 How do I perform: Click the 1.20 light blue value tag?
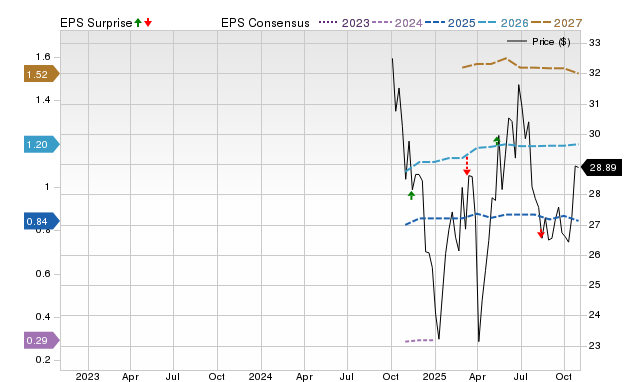(x=42, y=144)
